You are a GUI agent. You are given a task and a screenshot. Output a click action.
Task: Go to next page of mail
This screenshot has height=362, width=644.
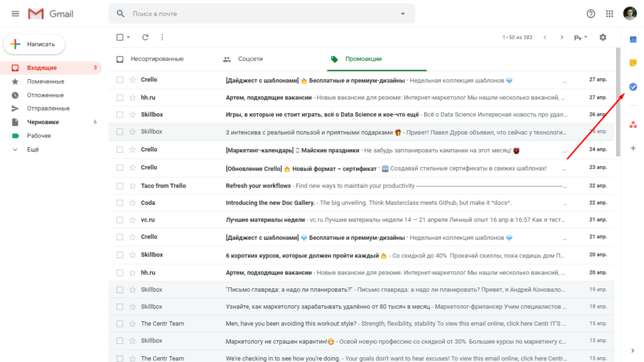point(562,38)
